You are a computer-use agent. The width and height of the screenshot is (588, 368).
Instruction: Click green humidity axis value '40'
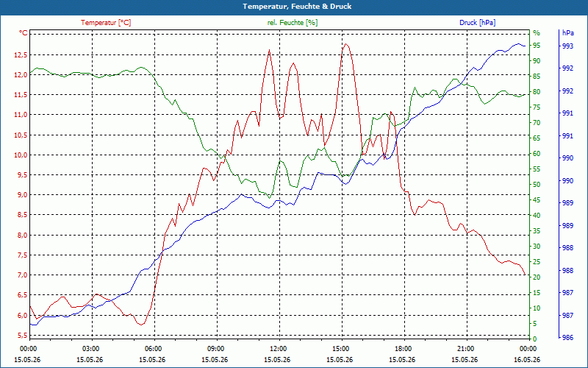[537, 216]
